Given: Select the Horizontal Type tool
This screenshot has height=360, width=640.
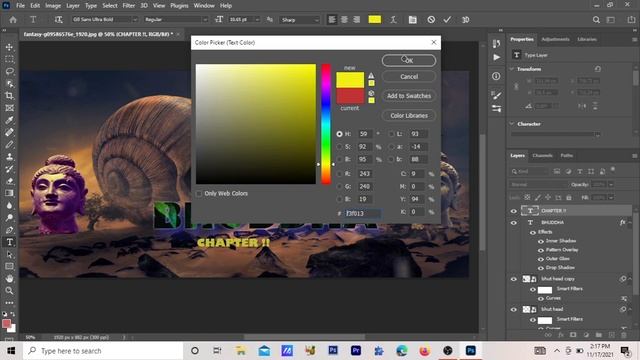Looking at the screenshot, I should 9,242.
